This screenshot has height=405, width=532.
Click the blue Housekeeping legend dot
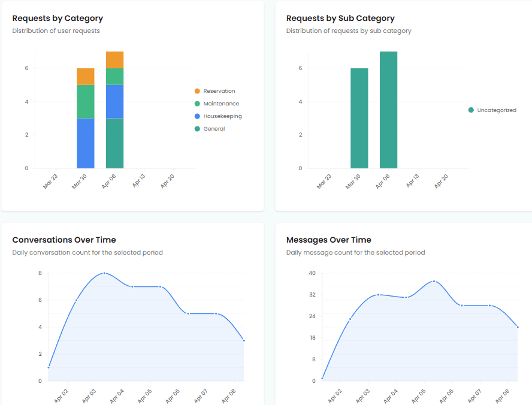pyautogui.click(x=197, y=116)
